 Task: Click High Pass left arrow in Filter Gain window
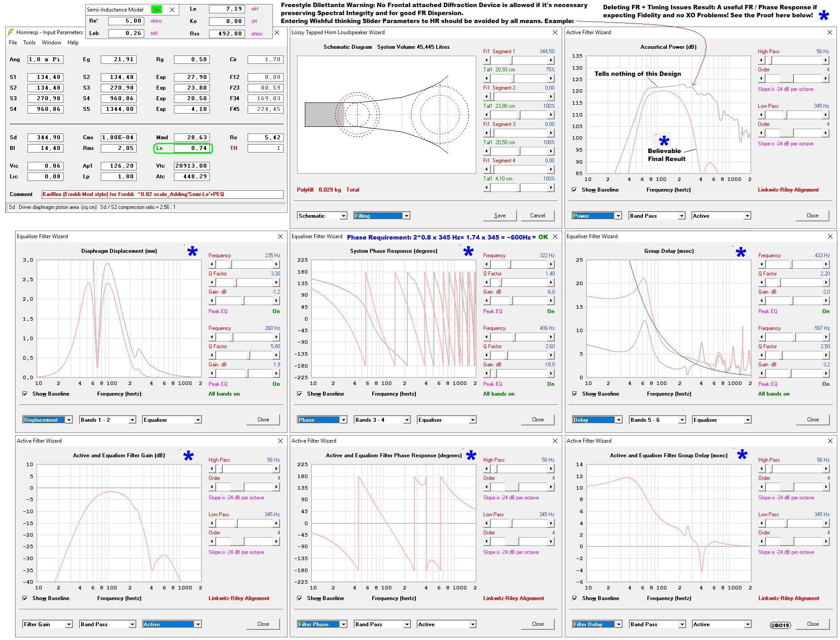[212, 468]
